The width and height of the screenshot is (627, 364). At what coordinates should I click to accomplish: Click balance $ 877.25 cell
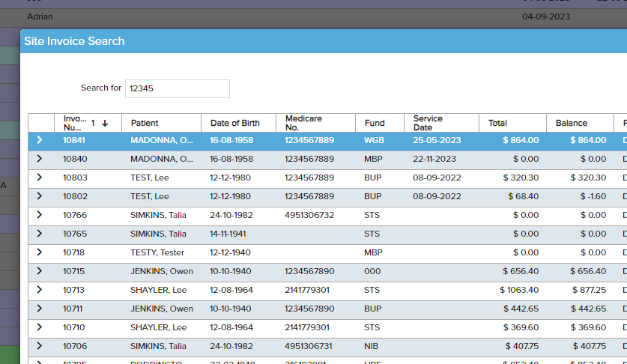(x=589, y=290)
